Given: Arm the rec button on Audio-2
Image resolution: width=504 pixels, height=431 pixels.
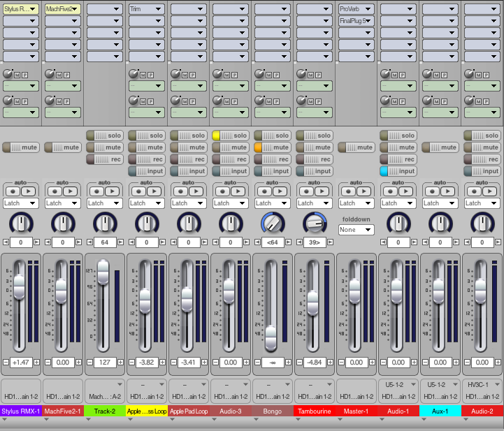Looking at the screenshot, I should (482, 159).
